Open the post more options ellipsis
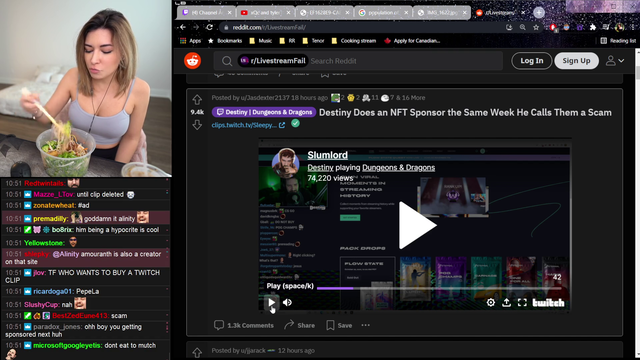Viewport: 640px width, 360px height. point(365,325)
